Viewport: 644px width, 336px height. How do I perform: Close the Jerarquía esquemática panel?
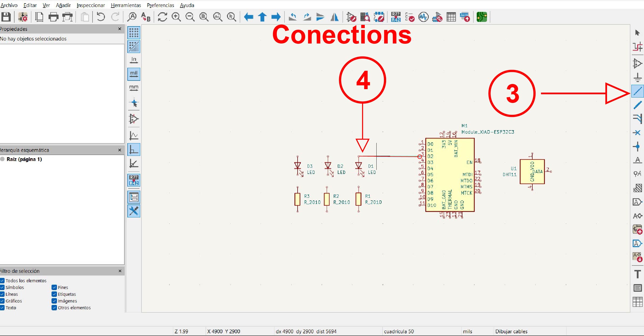(120, 150)
